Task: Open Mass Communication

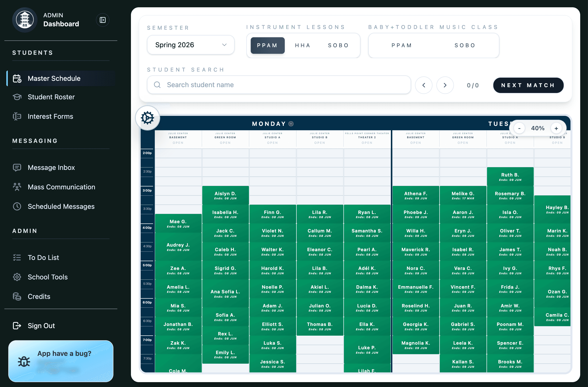Action: [62, 187]
